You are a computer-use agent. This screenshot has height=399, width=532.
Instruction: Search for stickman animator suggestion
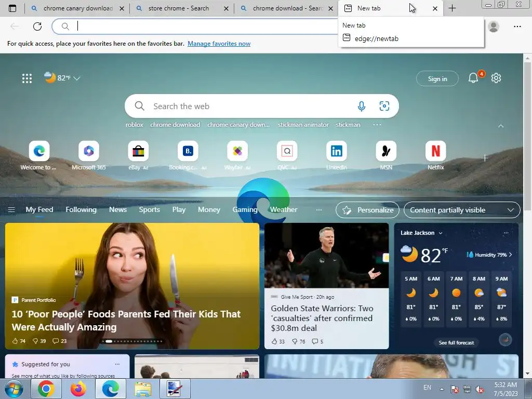[303, 125]
